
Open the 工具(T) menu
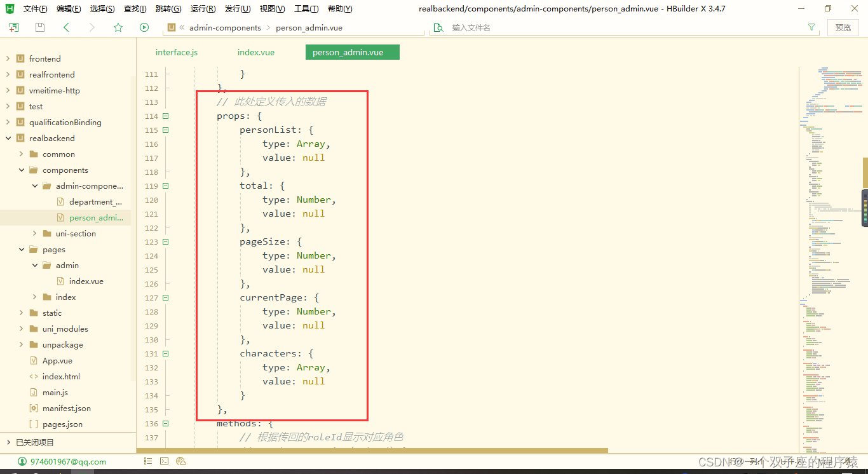coord(306,9)
